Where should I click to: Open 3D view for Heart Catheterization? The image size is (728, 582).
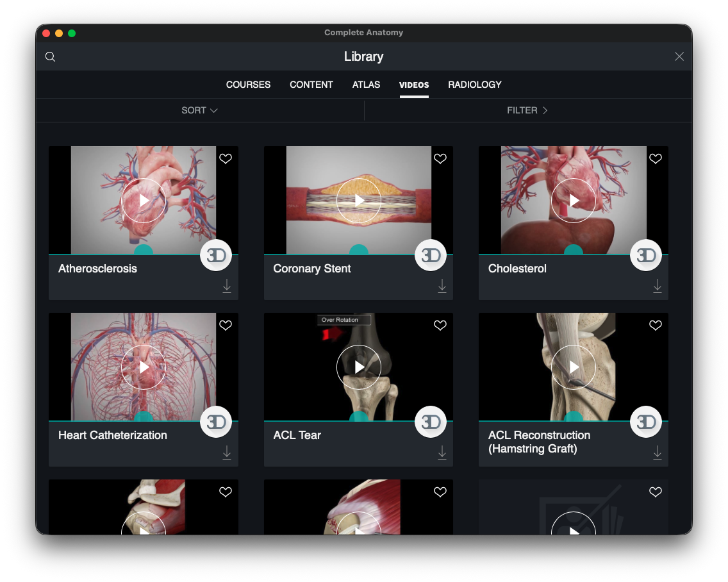[x=216, y=422]
